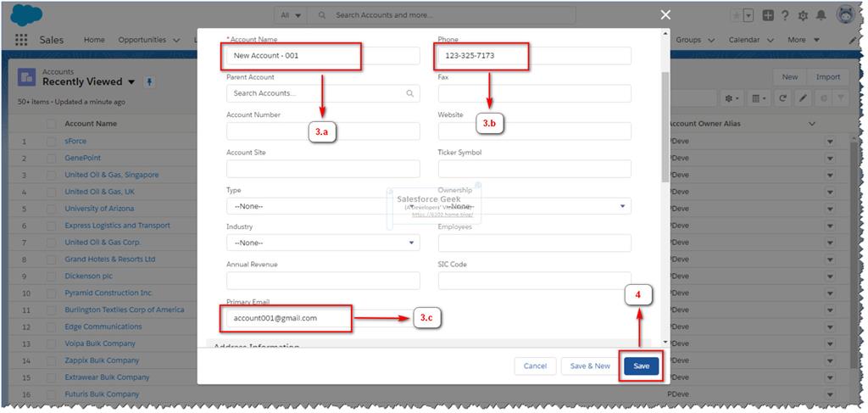Cancel the new account dialog
This screenshot has width=868, height=413.
pos(536,366)
